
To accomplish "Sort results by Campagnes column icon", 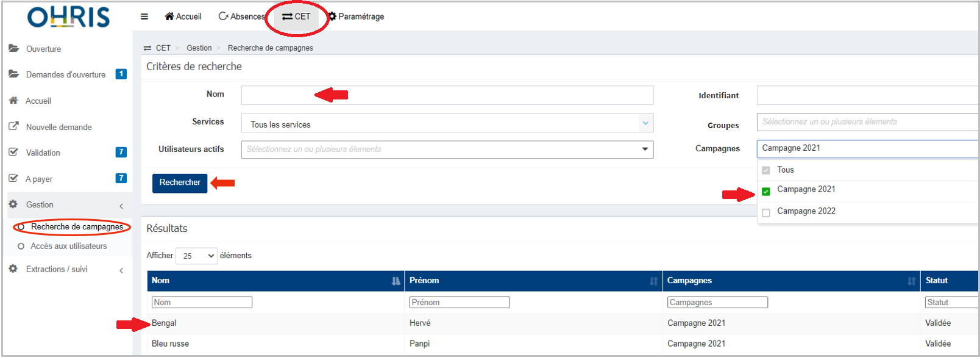I will click(x=912, y=281).
